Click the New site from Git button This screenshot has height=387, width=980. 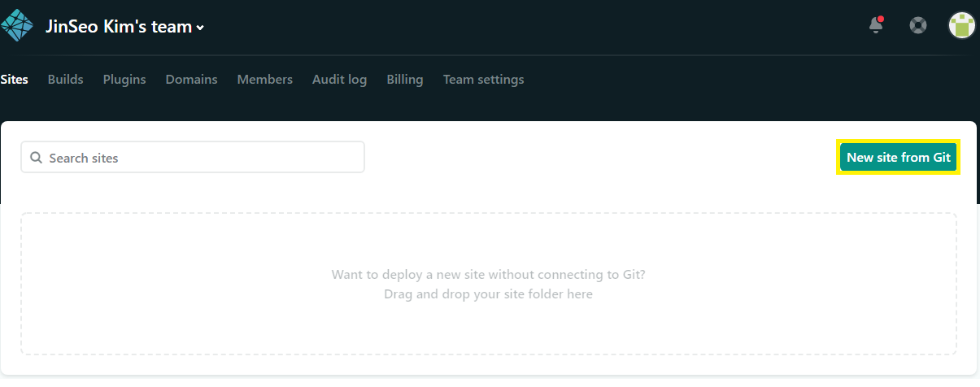click(899, 158)
